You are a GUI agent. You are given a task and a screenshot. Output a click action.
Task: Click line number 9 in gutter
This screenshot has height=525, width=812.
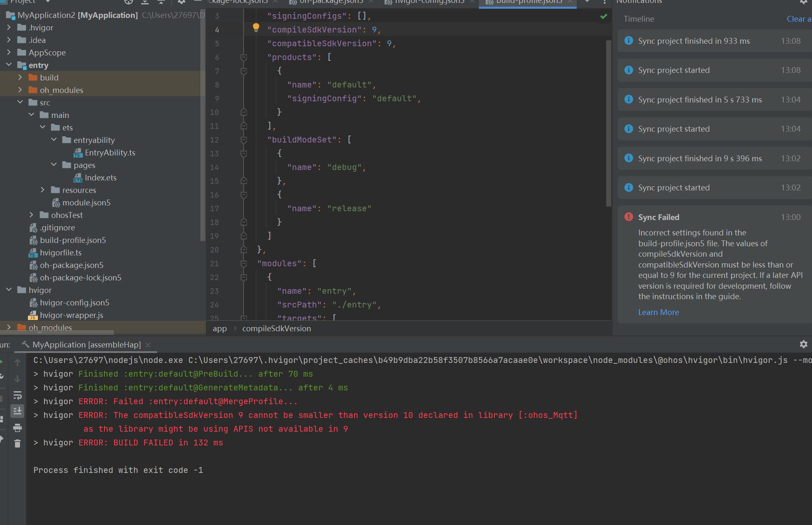[x=217, y=98]
